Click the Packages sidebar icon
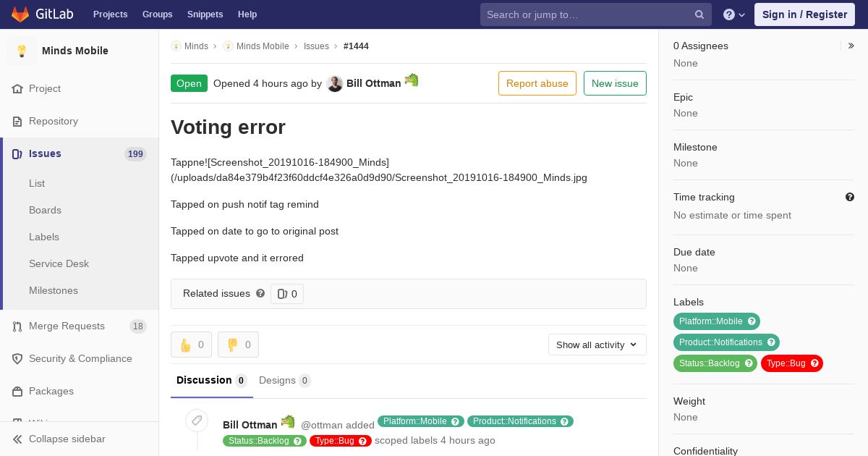 17,392
